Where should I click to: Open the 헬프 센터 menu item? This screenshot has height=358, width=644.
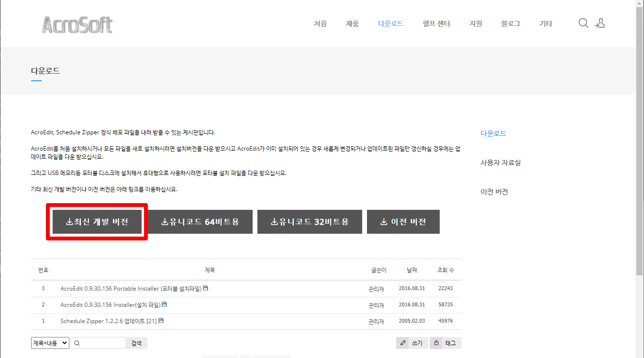pyautogui.click(x=436, y=23)
